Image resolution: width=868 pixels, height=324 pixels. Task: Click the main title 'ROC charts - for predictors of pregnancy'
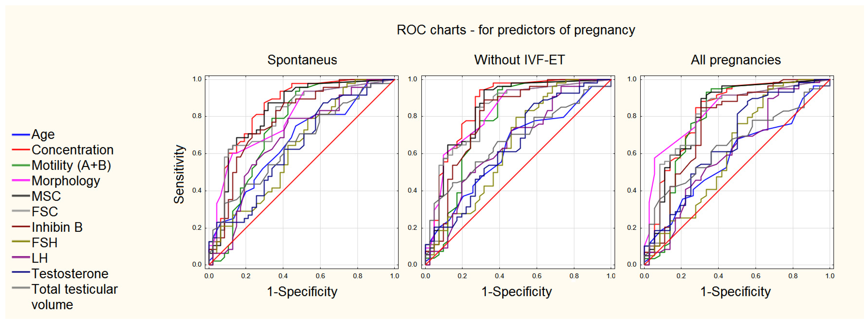[516, 30]
